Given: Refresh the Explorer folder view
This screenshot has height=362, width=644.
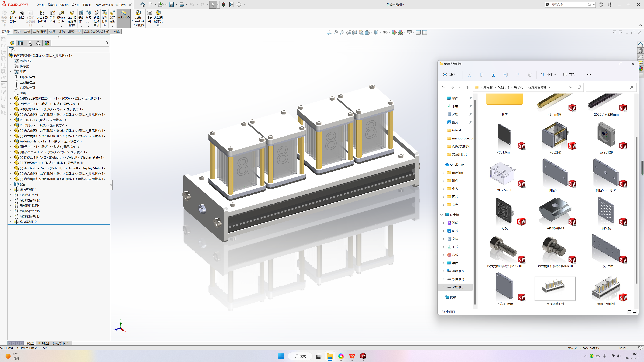Looking at the screenshot, I should [x=579, y=87].
